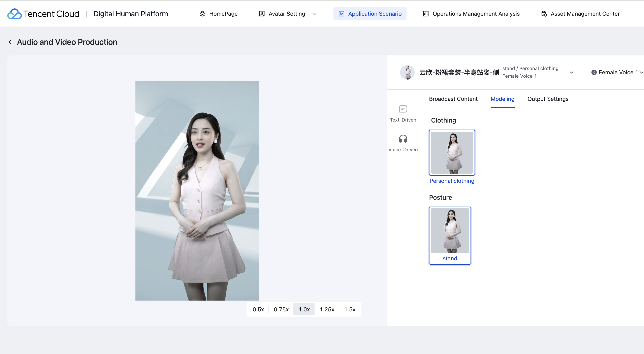Switch to Output Settings tab
Image resolution: width=644 pixels, height=354 pixels.
click(547, 99)
